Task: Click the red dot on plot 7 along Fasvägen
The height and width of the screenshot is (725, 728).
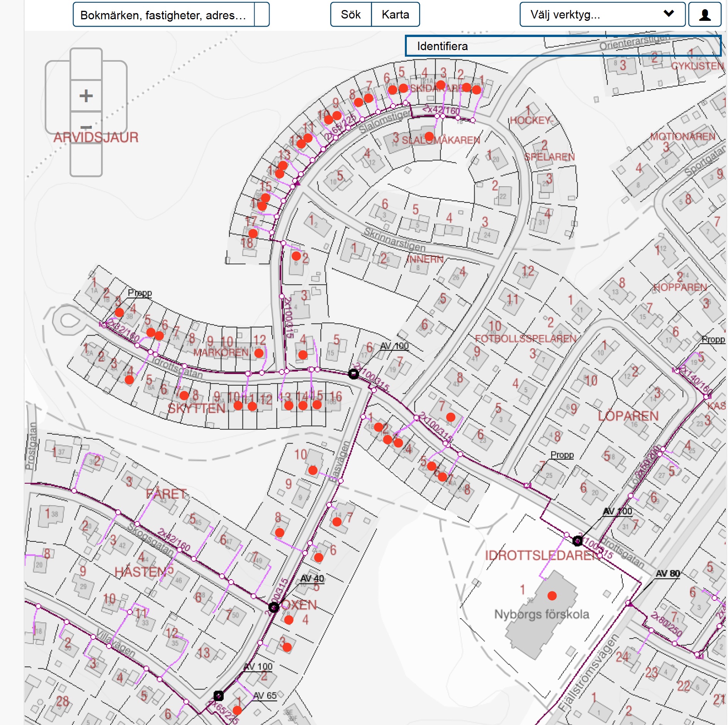Action: point(337,522)
